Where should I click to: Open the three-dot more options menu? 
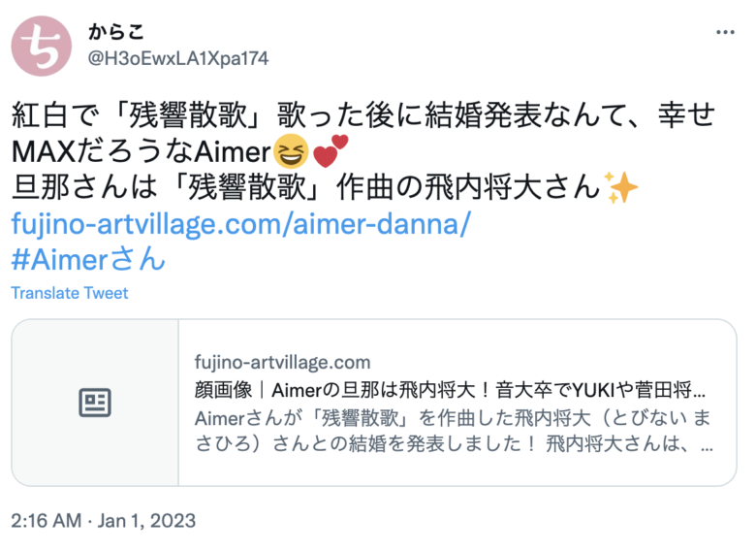(725, 32)
